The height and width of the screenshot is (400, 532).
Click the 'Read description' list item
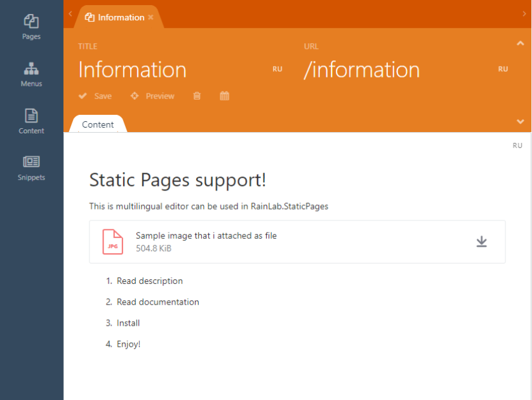pyautogui.click(x=150, y=281)
